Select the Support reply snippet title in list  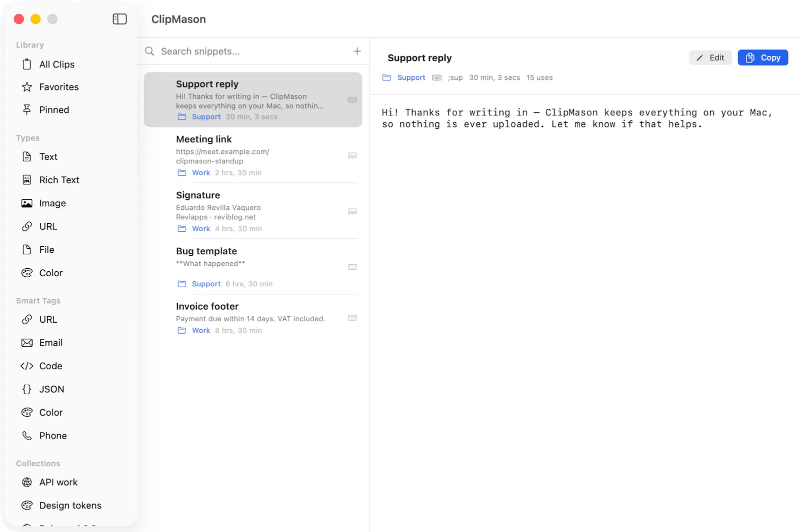pyautogui.click(x=207, y=84)
